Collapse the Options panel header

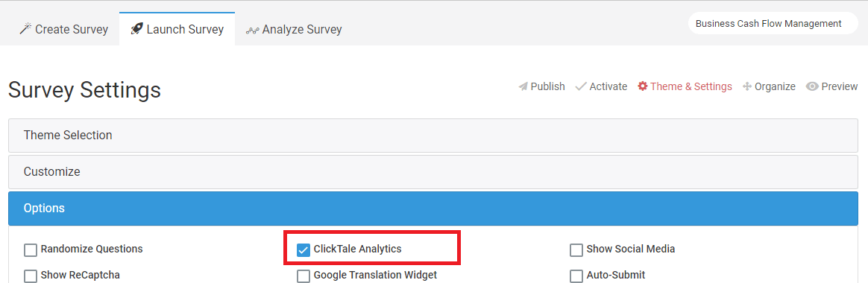433,209
